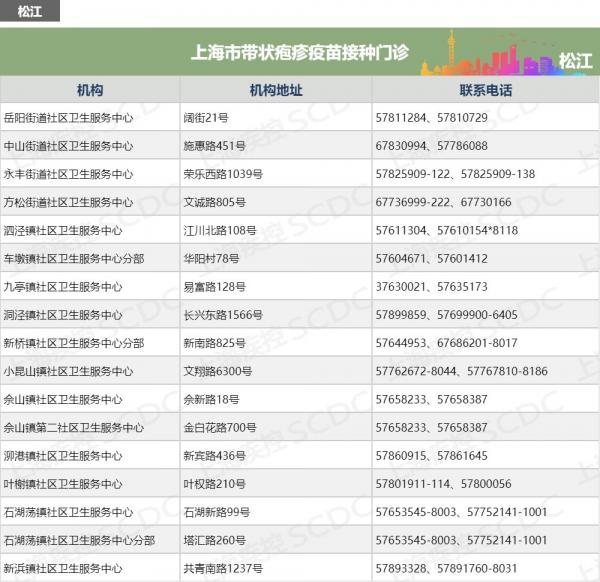This screenshot has height=582, width=600.
Task: Click address 佘新路18号
Action: [211, 400]
